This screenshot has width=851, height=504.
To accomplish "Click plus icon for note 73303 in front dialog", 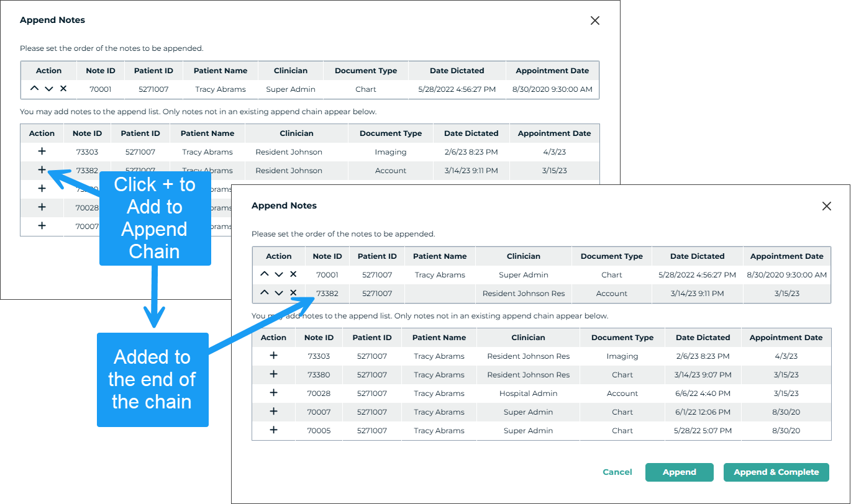I will 273,356.
